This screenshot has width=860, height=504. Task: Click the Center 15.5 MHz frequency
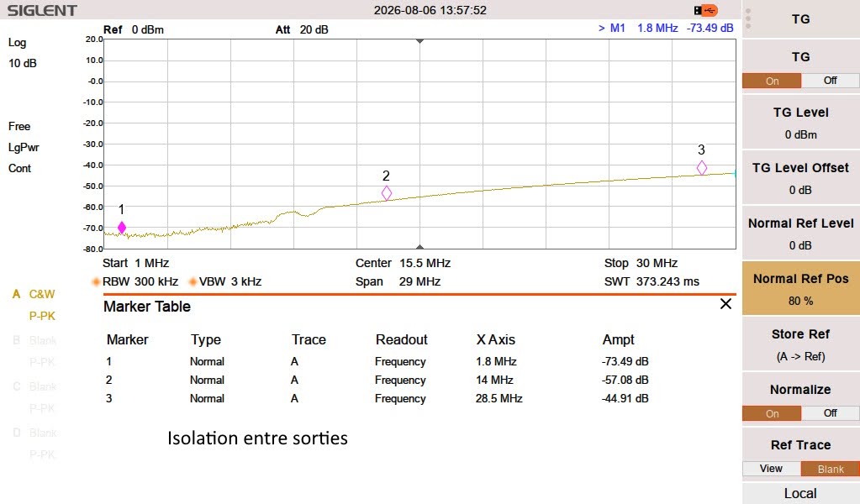pyautogui.click(x=404, y=263)
